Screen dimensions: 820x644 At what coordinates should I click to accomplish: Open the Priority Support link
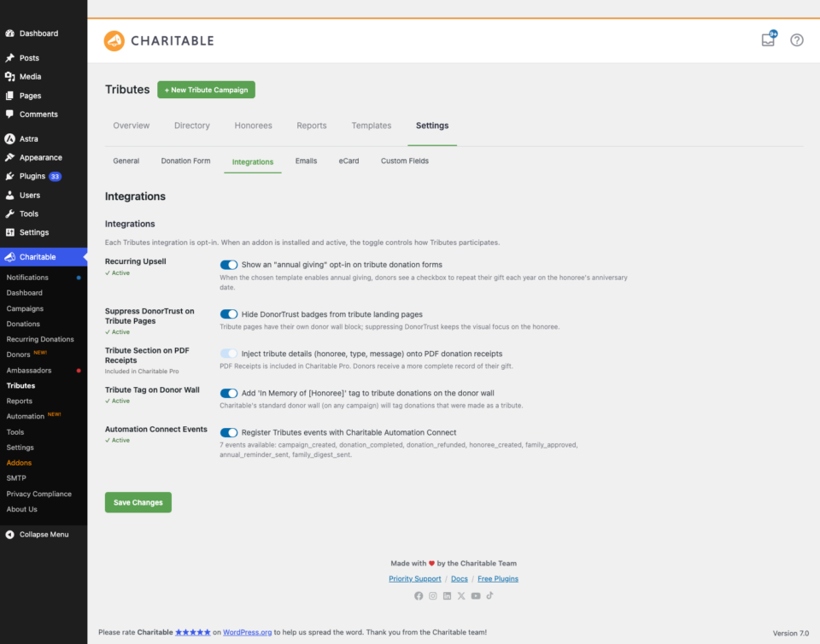pyautogui.click(x=415, y=578)
